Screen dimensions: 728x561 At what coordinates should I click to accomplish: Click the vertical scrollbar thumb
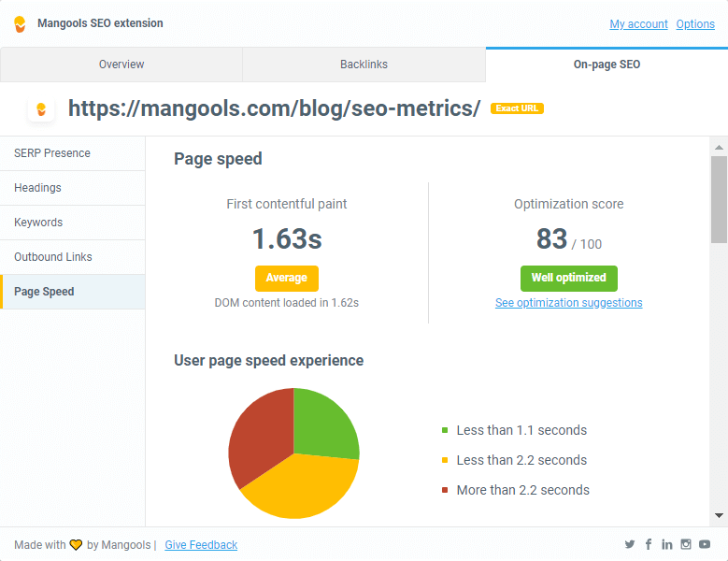719,200
